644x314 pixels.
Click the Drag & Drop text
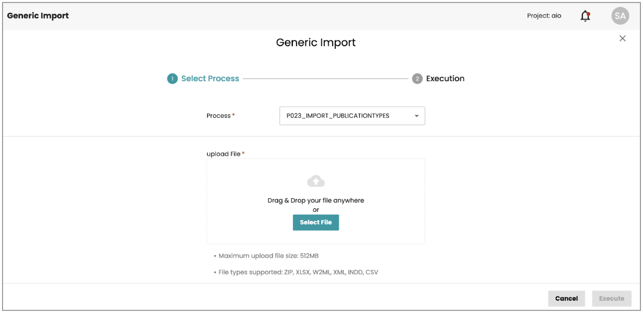[x=316, y=200]
